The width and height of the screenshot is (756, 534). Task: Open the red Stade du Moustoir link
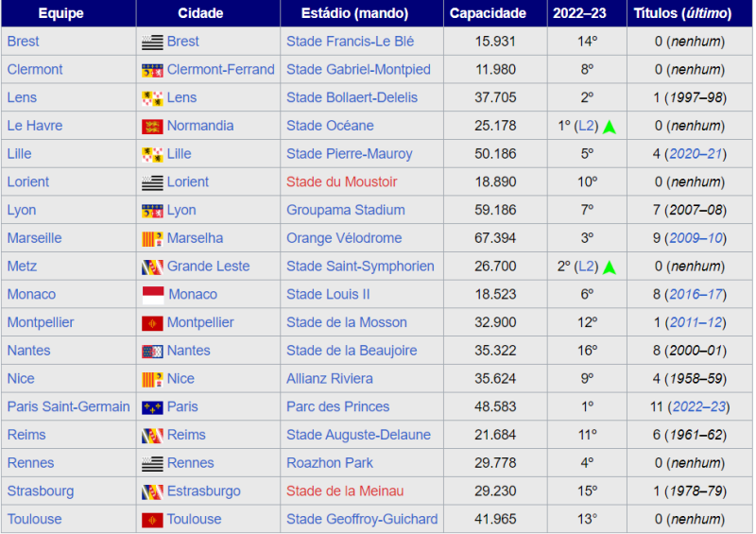coord(341,182)
